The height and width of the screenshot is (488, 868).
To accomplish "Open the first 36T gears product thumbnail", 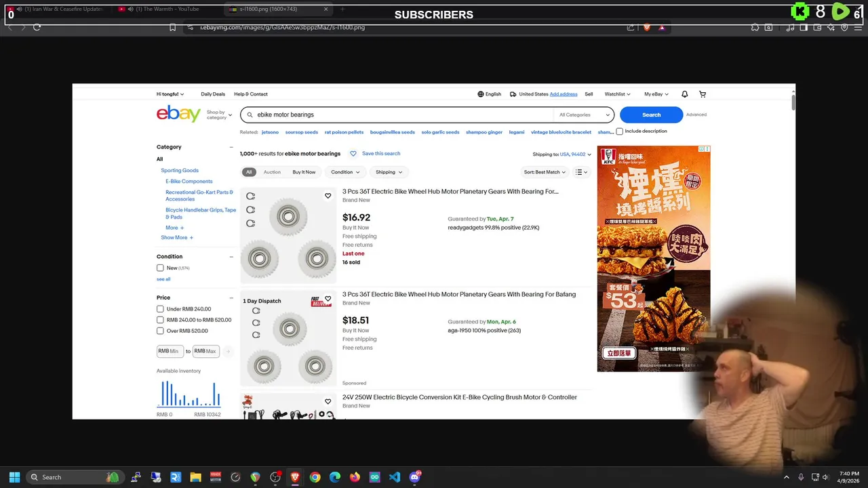I will point(288,236).
